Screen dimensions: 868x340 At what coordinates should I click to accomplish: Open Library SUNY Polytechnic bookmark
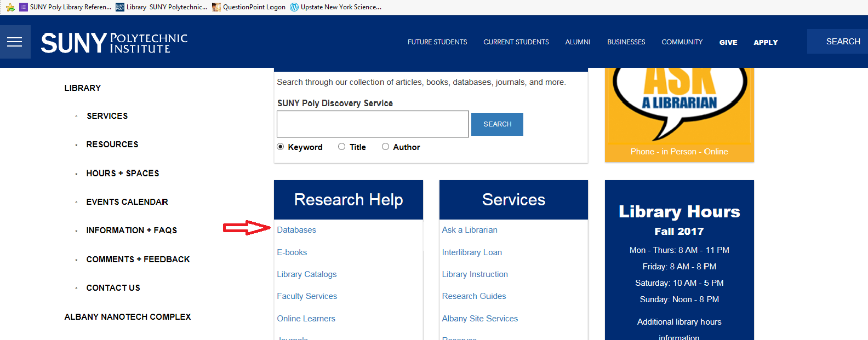tap(162, 7)
